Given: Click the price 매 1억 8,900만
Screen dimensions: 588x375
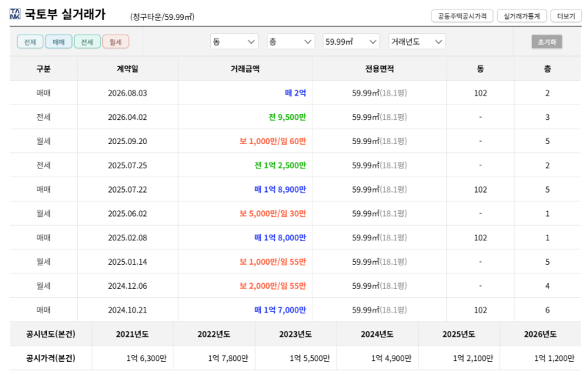Looking at the screenshot, I should click(280, 190).
